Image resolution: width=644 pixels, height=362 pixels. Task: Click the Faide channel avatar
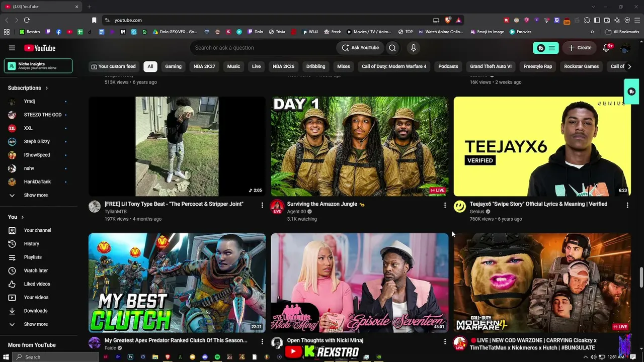(95, 343)
